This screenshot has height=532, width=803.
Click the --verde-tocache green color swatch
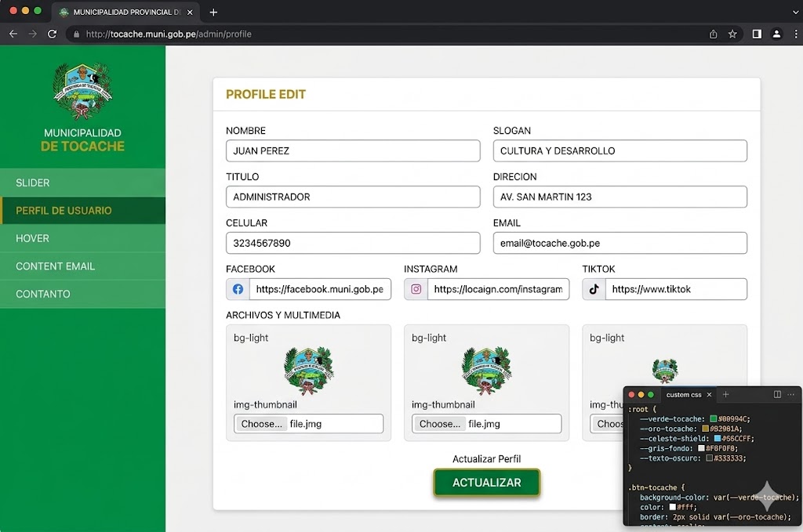tap(713, 419)
